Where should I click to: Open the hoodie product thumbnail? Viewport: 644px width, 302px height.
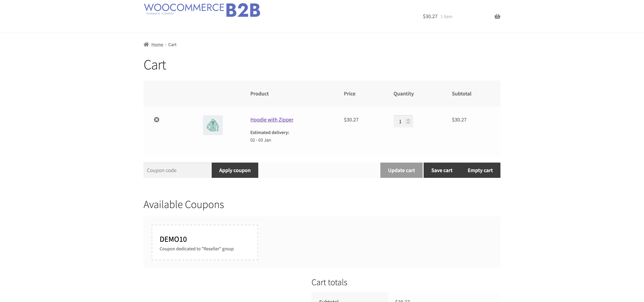(x=212, y=125)
